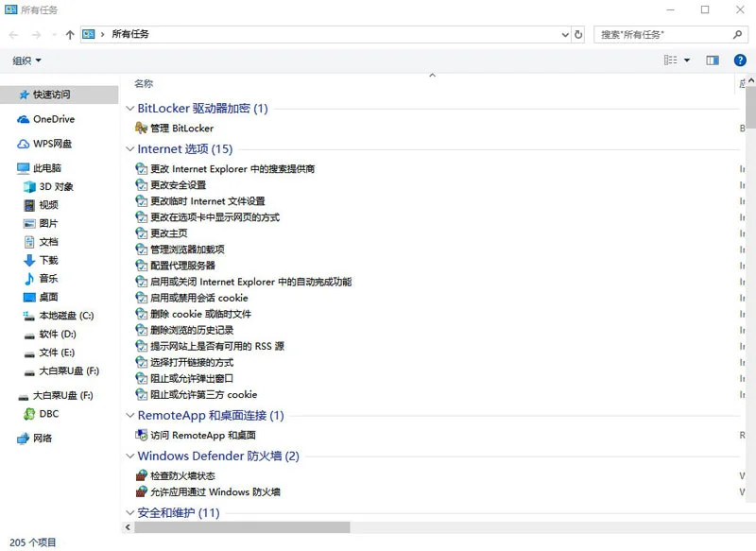Open 删除浏览的历史记录
The width and height of the screenshot is (756, 551).
(192, 330)
